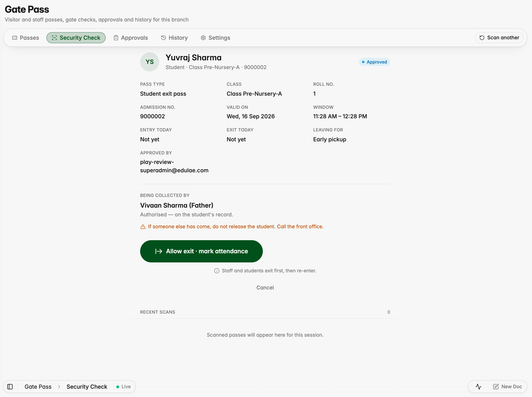Click the red do-not-release warning text

[x=236, y=227]
